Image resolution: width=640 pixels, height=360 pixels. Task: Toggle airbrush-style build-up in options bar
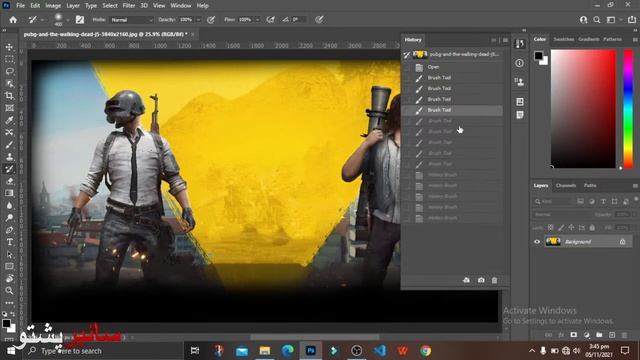(270, 20)
